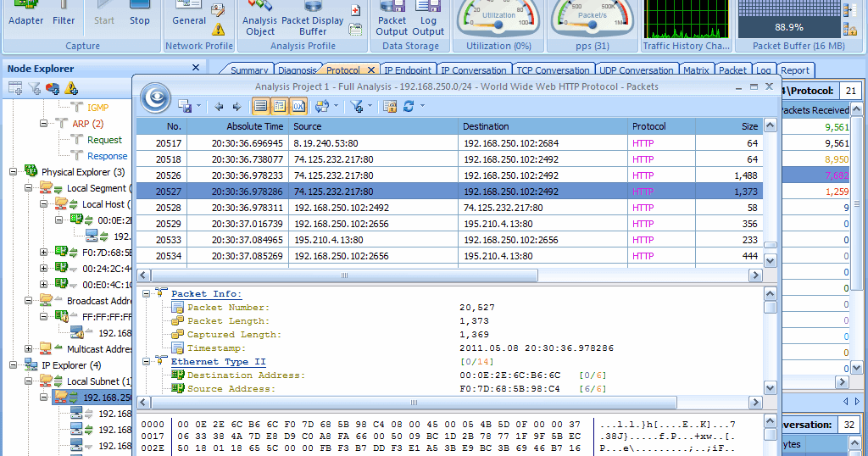Switch to the Matrix tab

click(696, 70)
